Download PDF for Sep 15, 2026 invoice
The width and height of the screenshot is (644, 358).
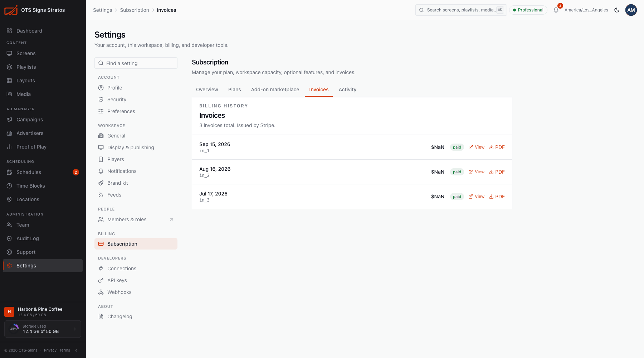pyautogui.click(x=497, y=147)
